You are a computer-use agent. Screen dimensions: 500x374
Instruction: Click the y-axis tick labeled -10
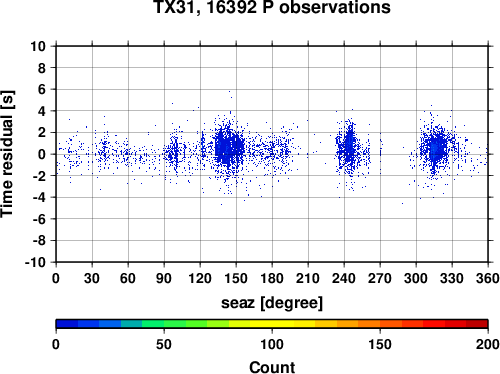coord(35,262)
